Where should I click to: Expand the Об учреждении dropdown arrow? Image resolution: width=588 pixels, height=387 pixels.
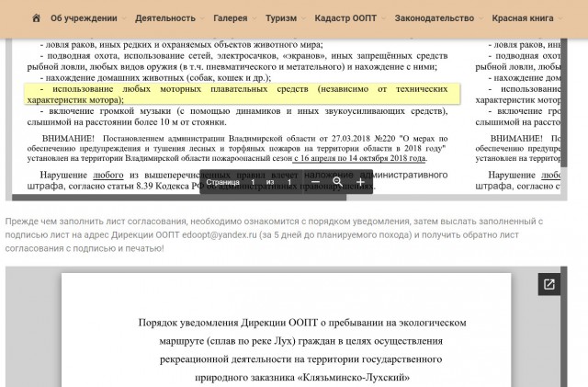coord(124,18)
